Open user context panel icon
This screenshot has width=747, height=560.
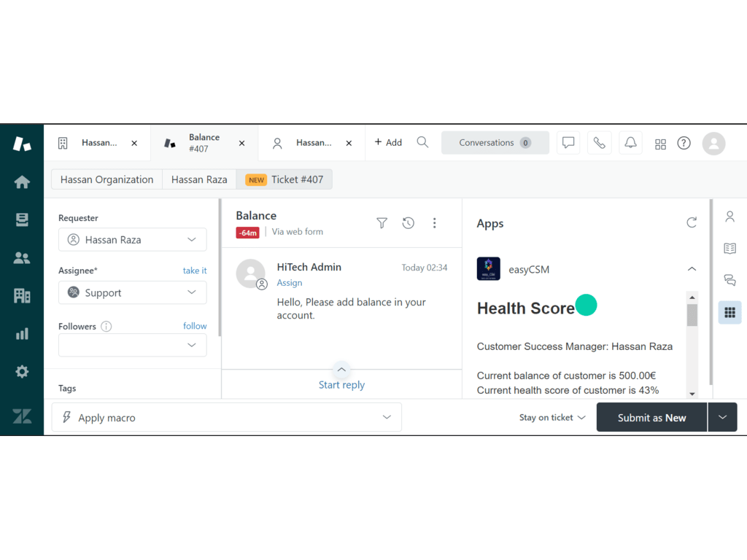(x=729, y=217)
